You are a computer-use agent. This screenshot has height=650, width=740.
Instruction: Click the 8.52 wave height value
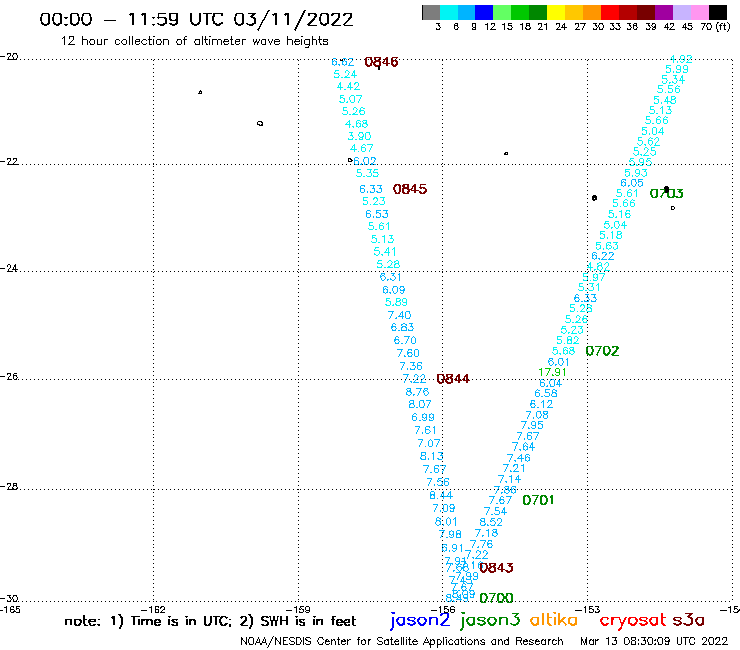491,522
